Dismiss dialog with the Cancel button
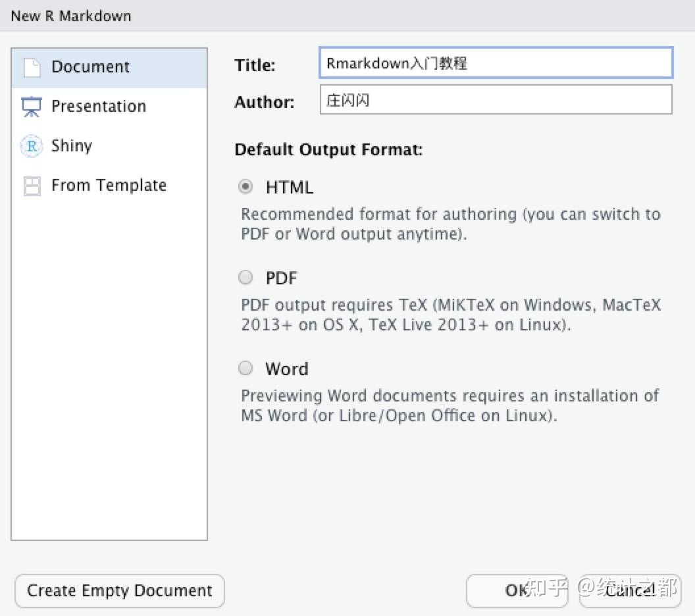This screenshot has width=695, height=616. tap(629, 590)
